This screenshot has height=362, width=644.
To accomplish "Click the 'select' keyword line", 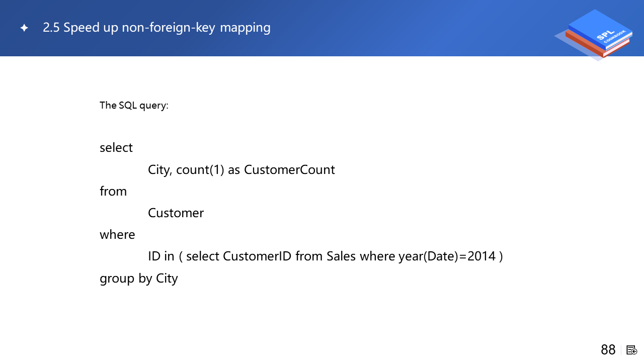I will pos(116,148).
